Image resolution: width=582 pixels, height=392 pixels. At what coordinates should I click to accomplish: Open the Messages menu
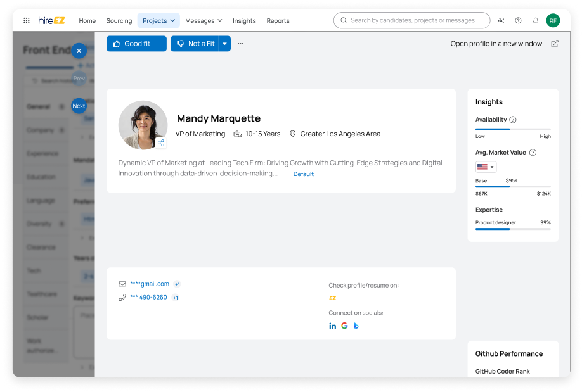click(x=204, y=21)
